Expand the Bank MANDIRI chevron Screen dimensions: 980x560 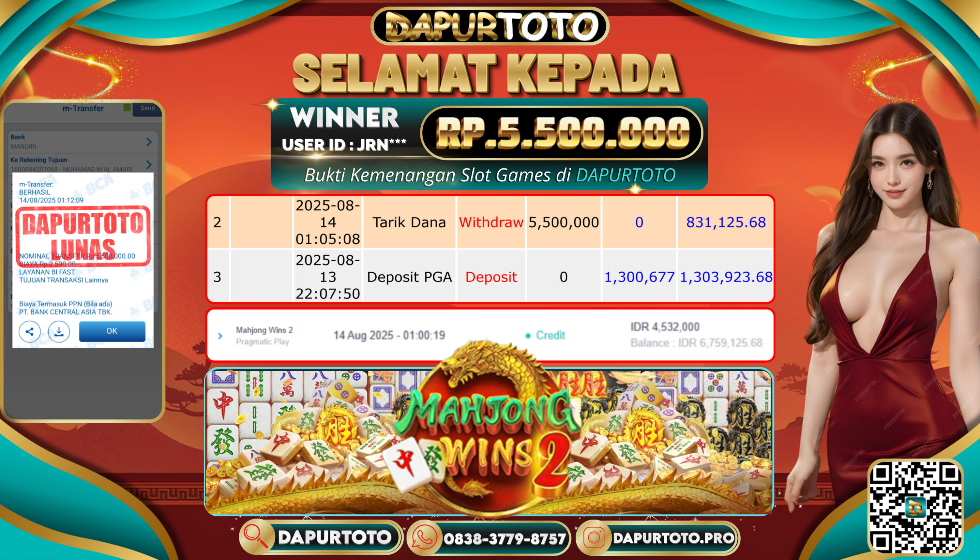[149, 142]
